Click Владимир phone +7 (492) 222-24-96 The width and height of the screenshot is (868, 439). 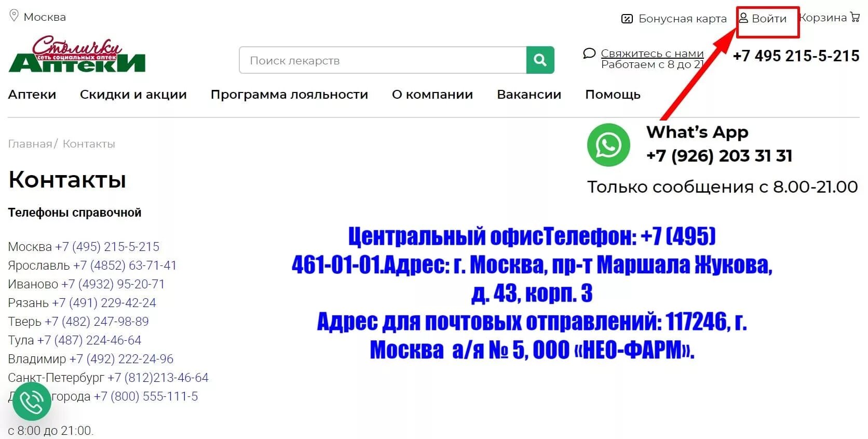tap(121, 359)
